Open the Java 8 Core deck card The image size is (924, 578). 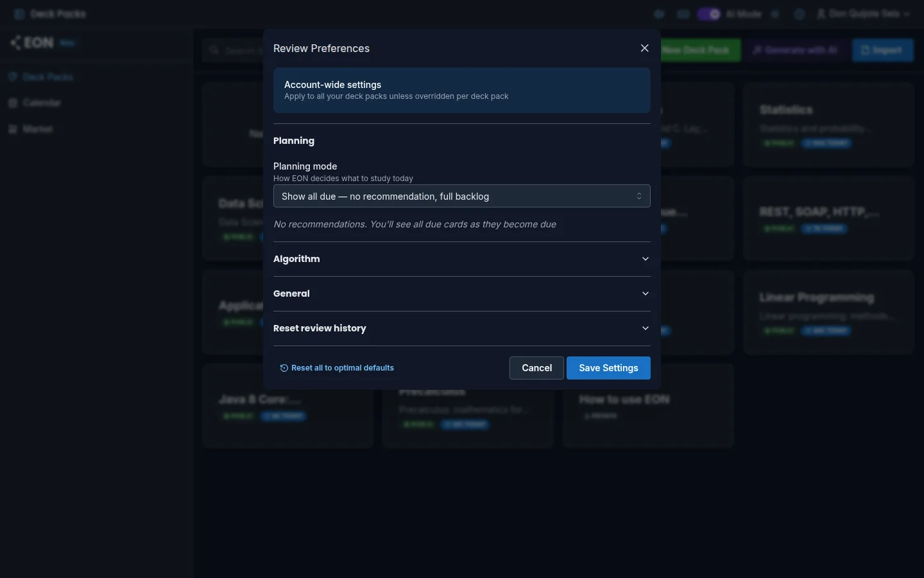287,406
